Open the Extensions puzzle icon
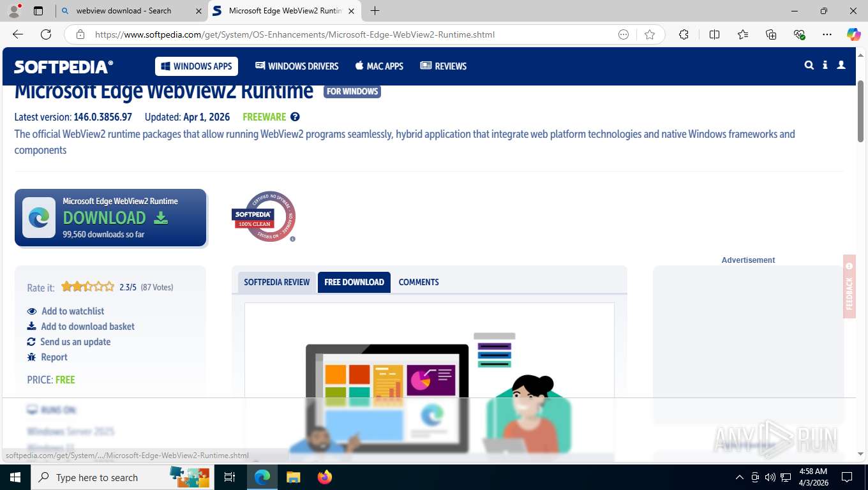868x490 pixels. (684, 34)
